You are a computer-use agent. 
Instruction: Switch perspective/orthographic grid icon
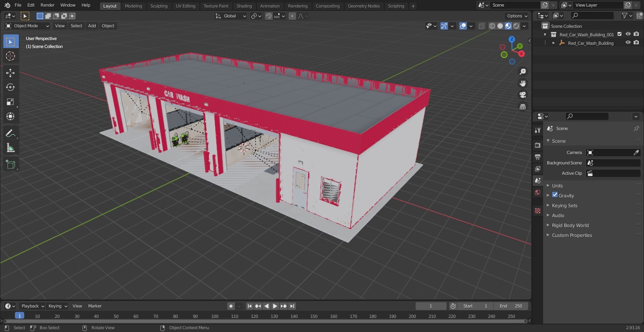522,107
